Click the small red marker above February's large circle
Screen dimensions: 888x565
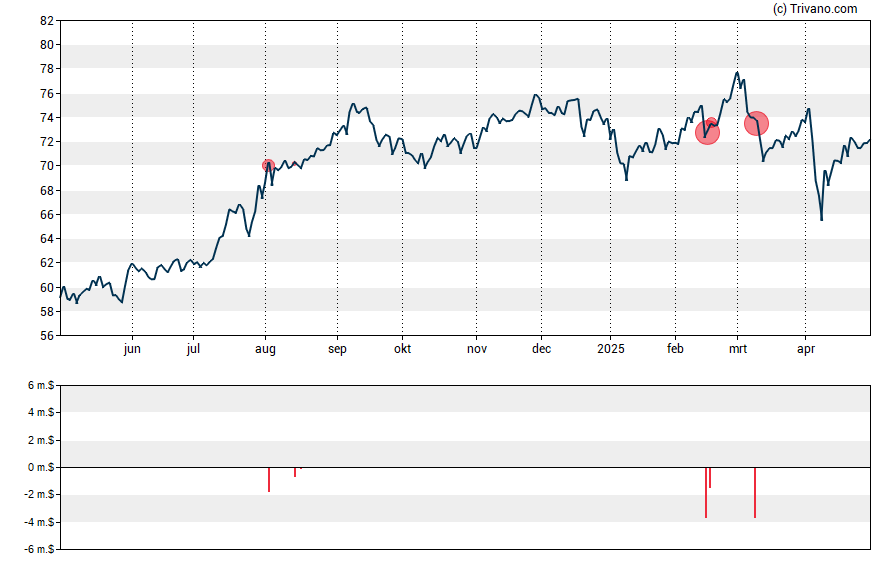[x=711, y=122]
